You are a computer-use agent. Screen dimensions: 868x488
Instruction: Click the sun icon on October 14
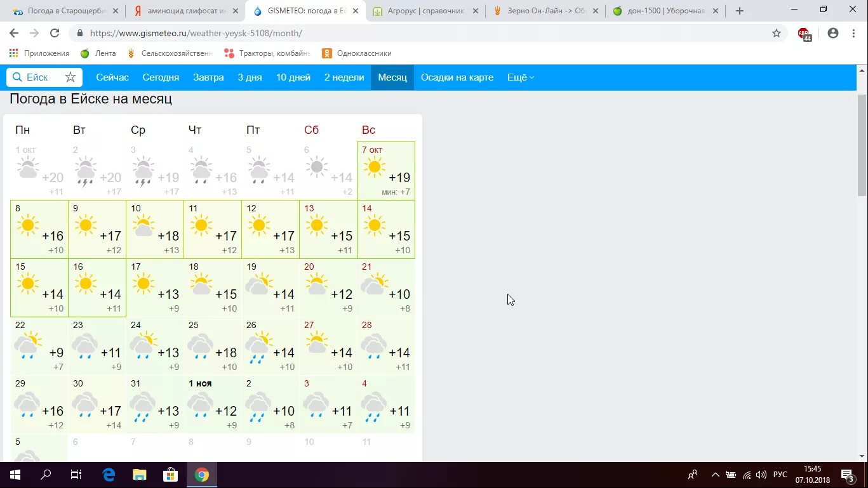[374, 225]
